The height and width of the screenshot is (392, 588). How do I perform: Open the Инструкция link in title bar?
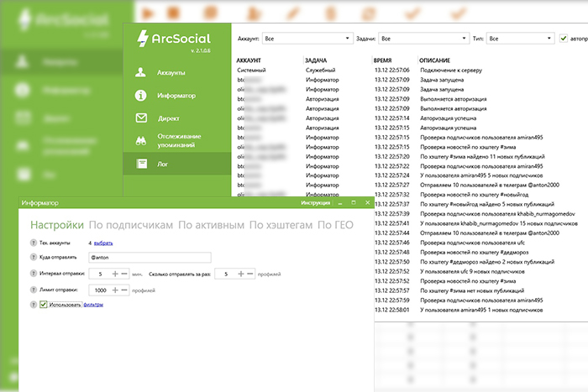click(x=315, y=203)
